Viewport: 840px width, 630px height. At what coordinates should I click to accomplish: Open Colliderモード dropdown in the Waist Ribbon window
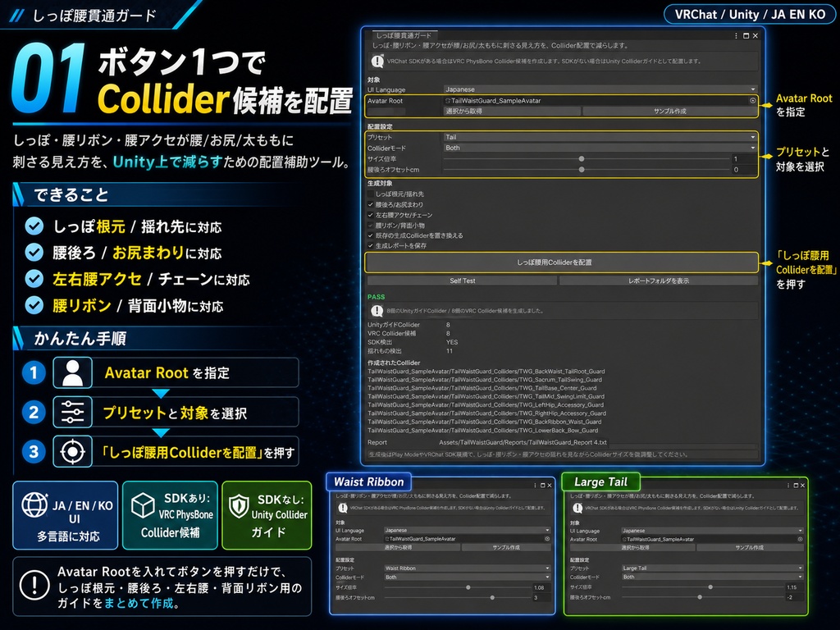467,577
